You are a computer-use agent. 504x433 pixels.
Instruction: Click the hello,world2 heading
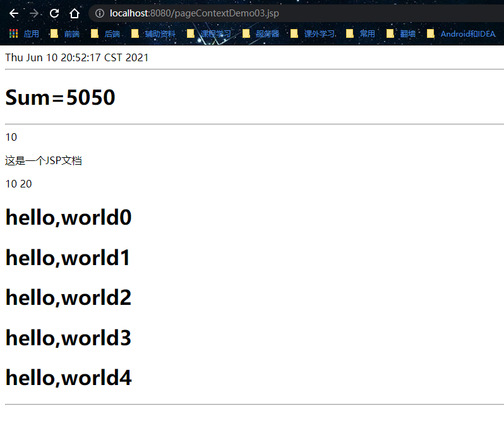pos(68,298)
